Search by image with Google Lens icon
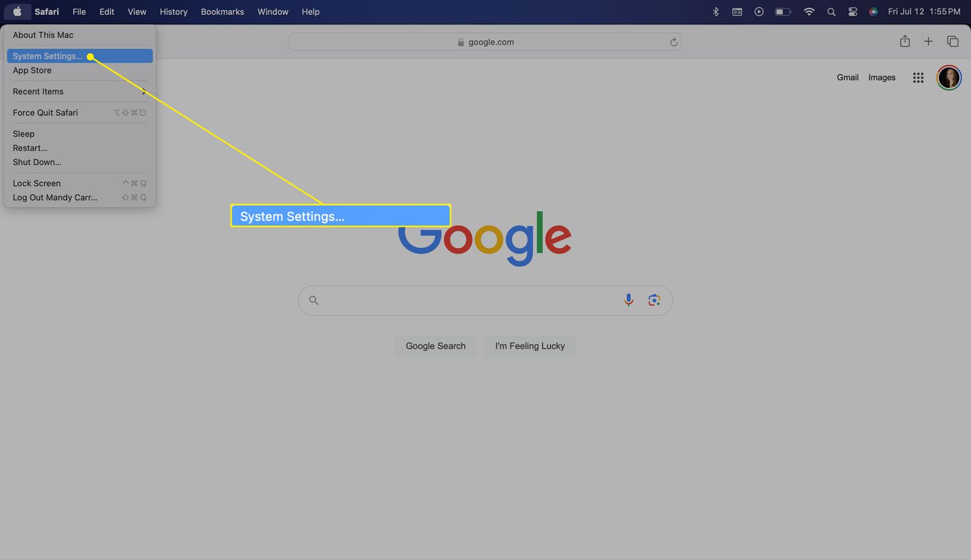The height and width of the screenshot is (560, 971). tap(654, 300)
